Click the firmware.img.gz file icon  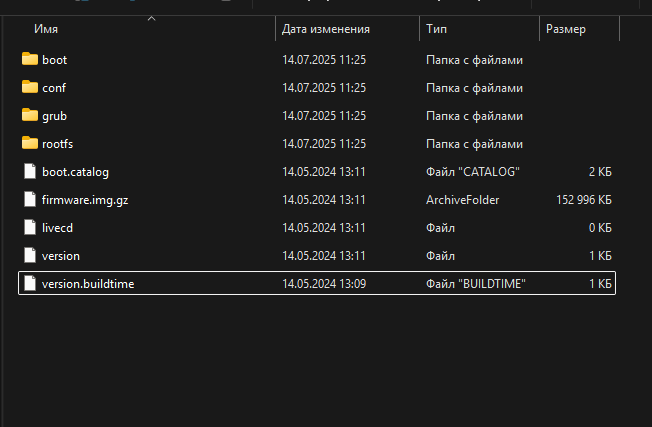pos(30,199)
